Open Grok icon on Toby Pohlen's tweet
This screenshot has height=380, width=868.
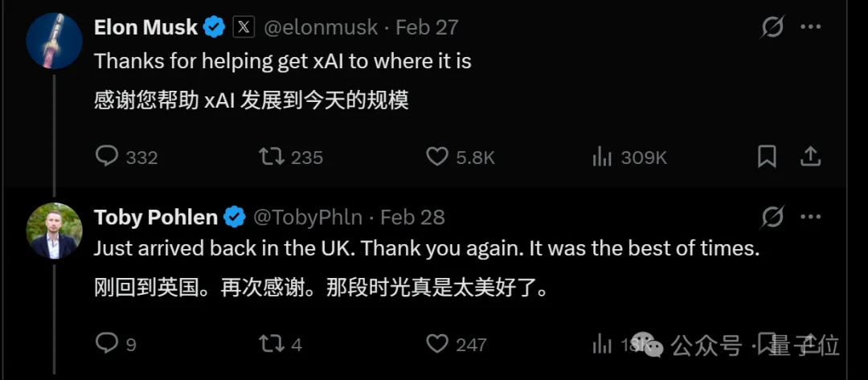click(772, 217)
